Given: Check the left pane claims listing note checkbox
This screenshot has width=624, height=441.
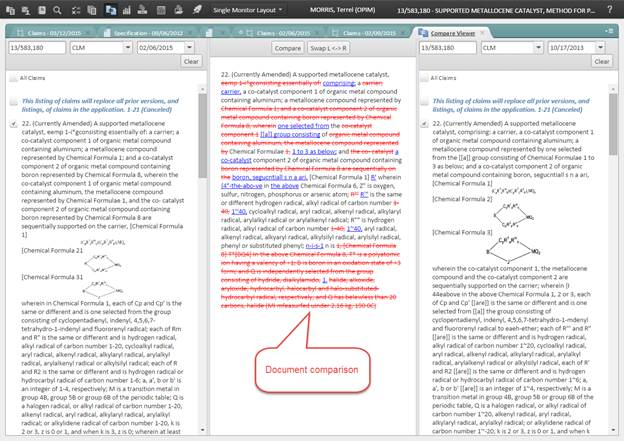Looking at the screenshot, I should click(14, 101).
